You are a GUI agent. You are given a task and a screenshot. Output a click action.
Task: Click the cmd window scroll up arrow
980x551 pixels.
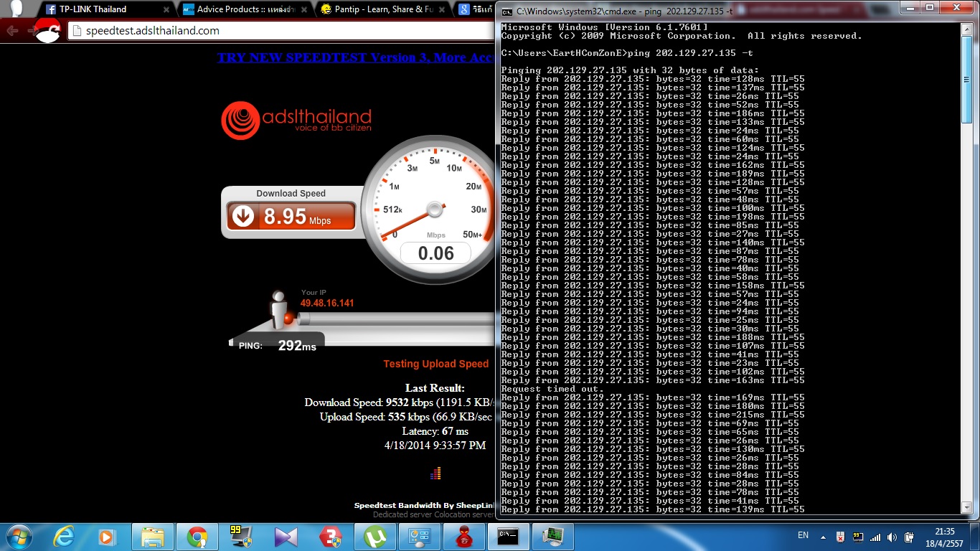coord(967,28)
